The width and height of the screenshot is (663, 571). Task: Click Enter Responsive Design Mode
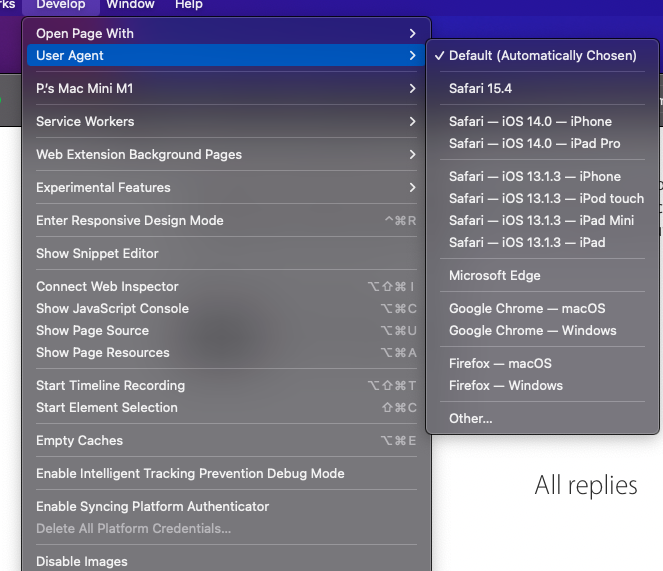(130, 221)
